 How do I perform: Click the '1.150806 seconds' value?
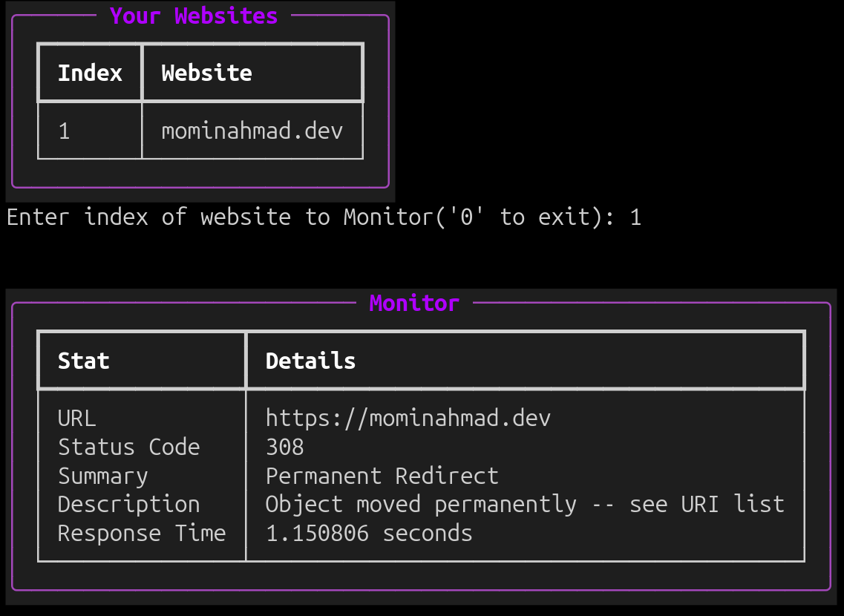[x=369, y=533]
